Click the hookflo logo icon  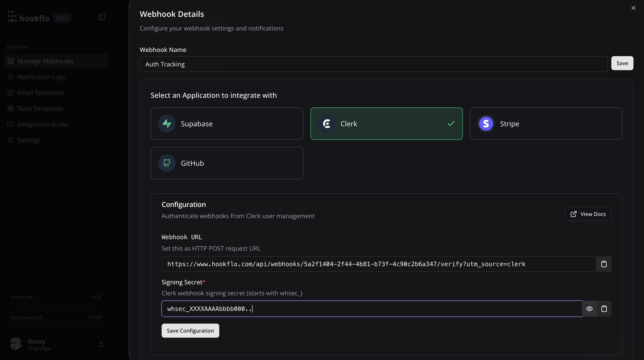pos(12,16)
